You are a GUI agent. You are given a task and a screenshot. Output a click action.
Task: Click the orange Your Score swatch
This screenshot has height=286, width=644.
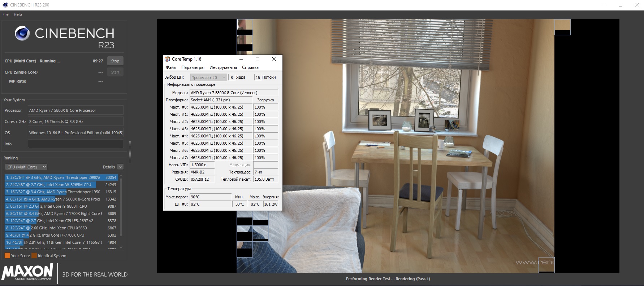7,256
